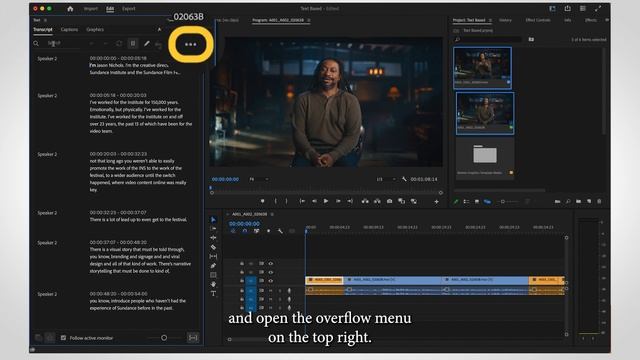Step forward one frame
This screenshot has height=360, width=640.
click(x=338, y=201)
